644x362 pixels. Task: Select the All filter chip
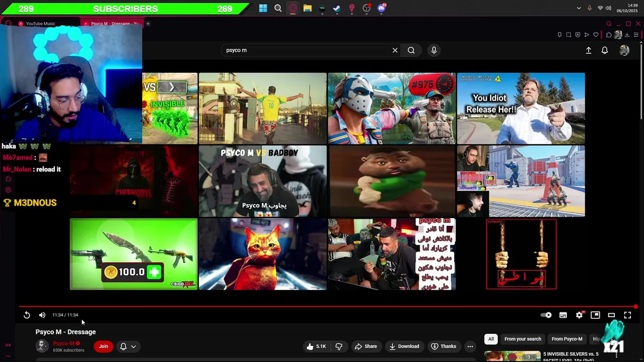(x=491, y=339)
